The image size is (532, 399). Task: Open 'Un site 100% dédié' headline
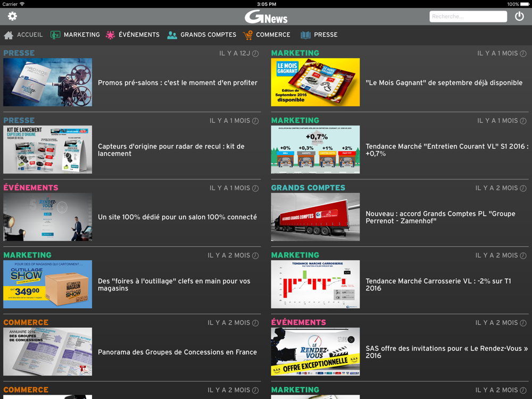pyautogui.click(x=178, y=217)
